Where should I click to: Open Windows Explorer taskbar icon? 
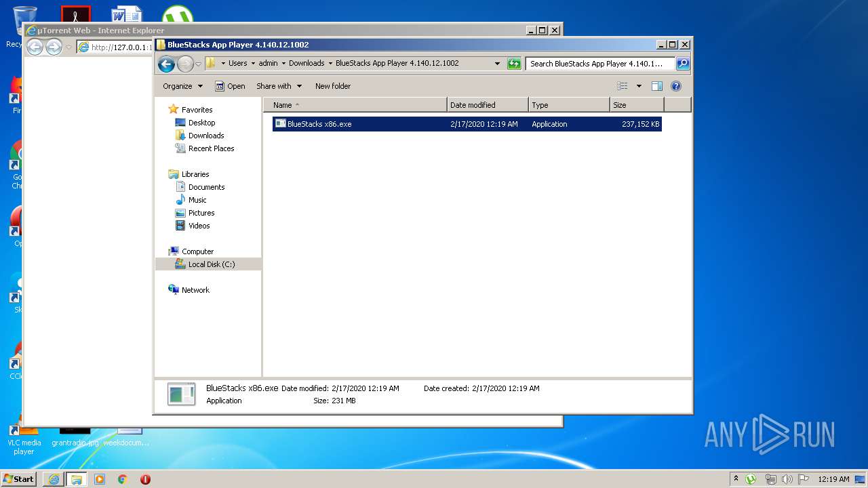[76, 479]
